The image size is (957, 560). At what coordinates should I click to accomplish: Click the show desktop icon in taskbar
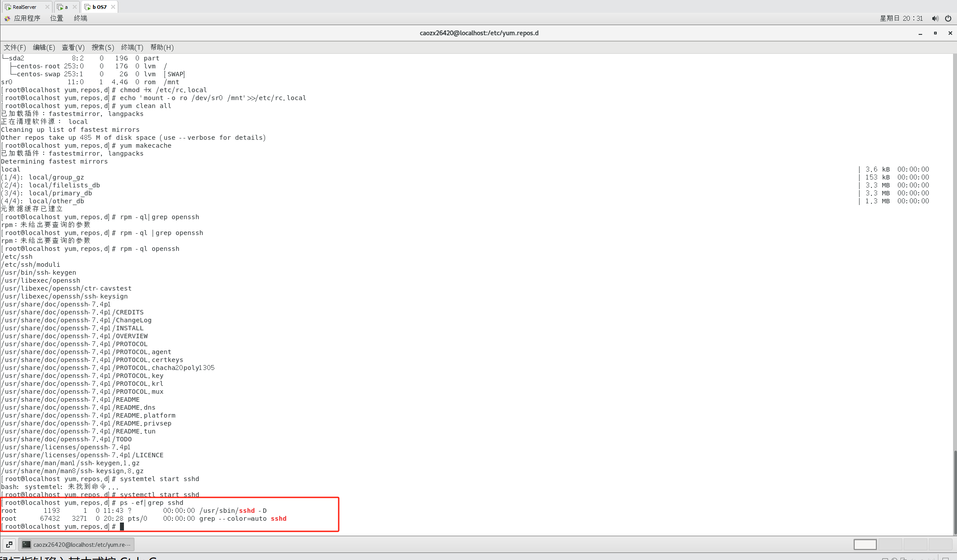tap(9, 545)
